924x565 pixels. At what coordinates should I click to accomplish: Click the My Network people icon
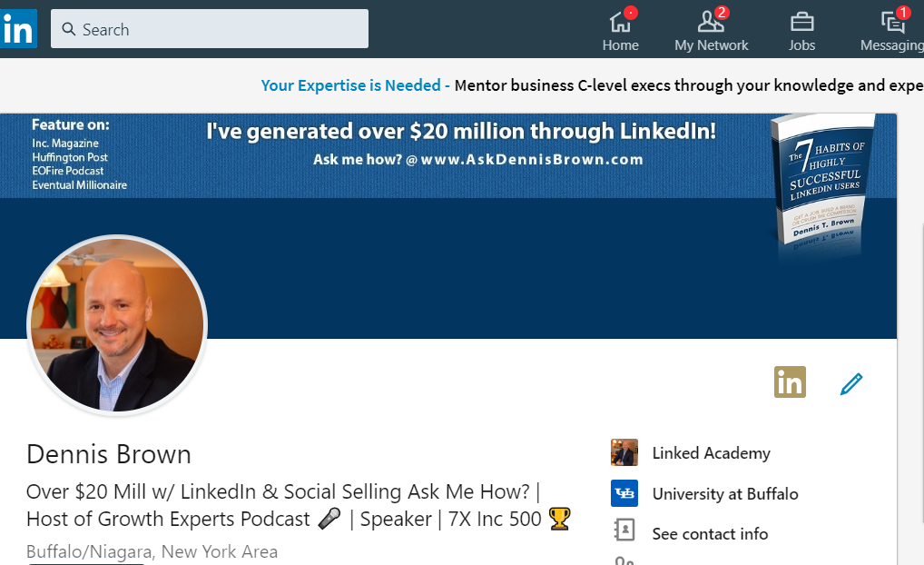(711, 23)
